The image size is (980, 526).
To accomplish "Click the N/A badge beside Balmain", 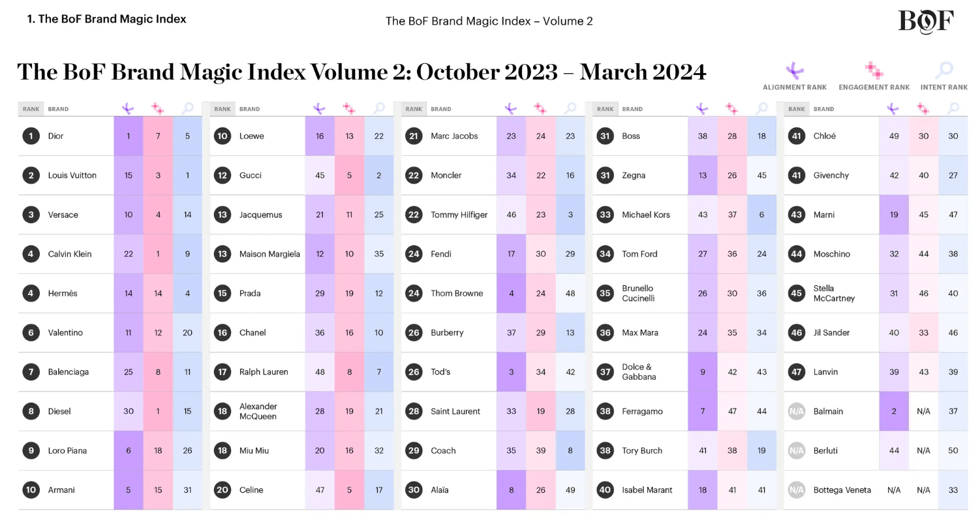I will coord(796,411).
